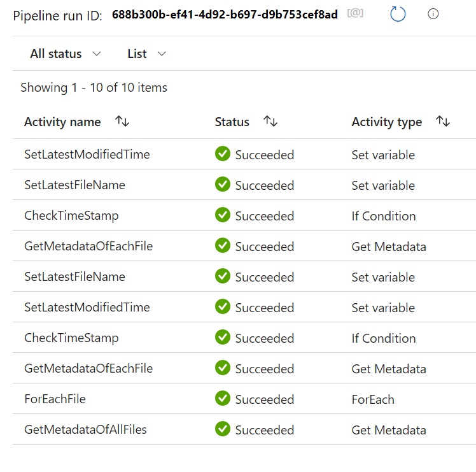This screenshot has height=472, width=476.
Task: Click the green success icon for ForEachFile
Action: 223,399
